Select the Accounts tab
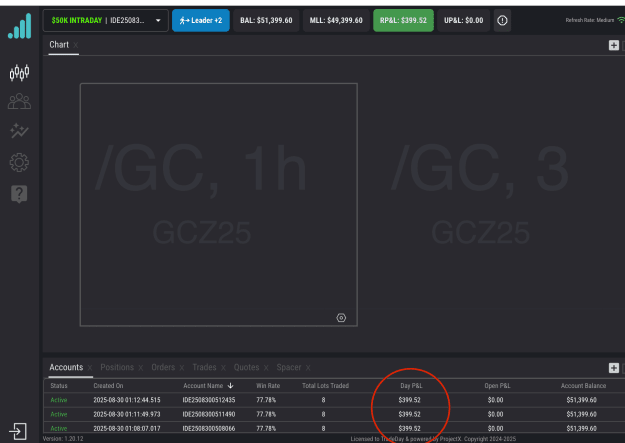Image resolution: width=625 pixels, height=443 pixels. click(66, 367)
